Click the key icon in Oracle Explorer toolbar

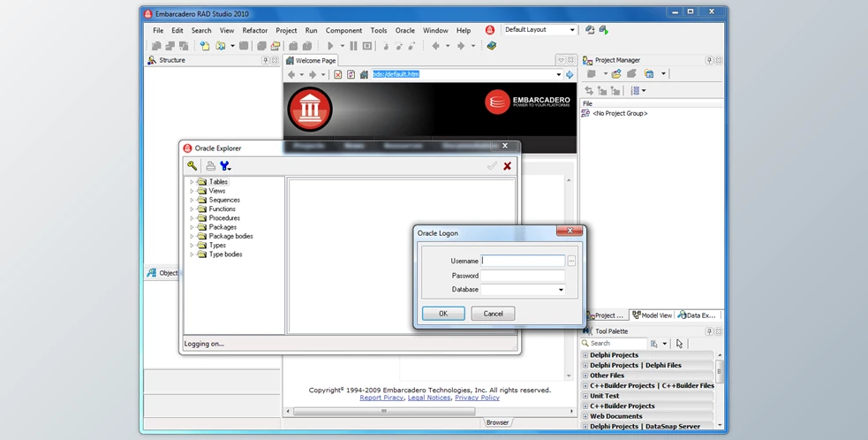(192, 166)
